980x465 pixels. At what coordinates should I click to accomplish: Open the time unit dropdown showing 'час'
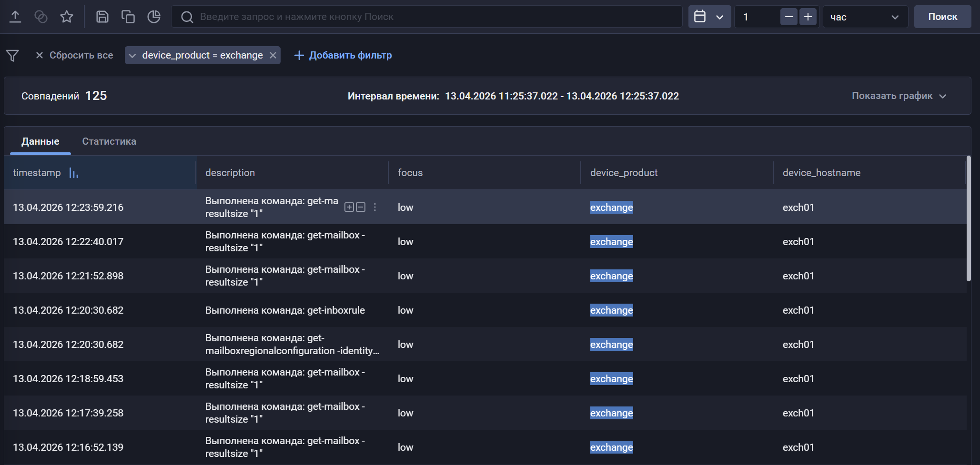[865, 17]
